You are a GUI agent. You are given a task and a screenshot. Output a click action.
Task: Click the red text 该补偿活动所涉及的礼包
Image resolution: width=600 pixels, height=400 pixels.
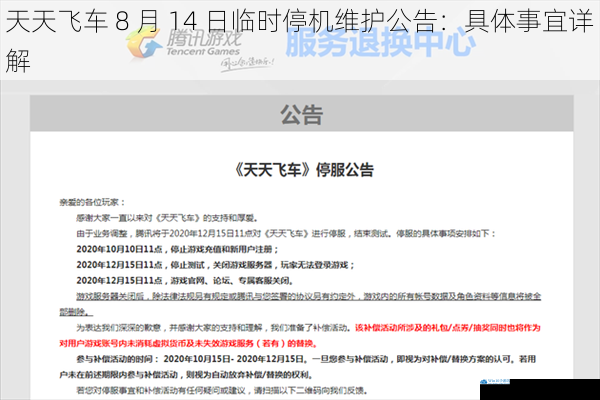click(448, 328)
